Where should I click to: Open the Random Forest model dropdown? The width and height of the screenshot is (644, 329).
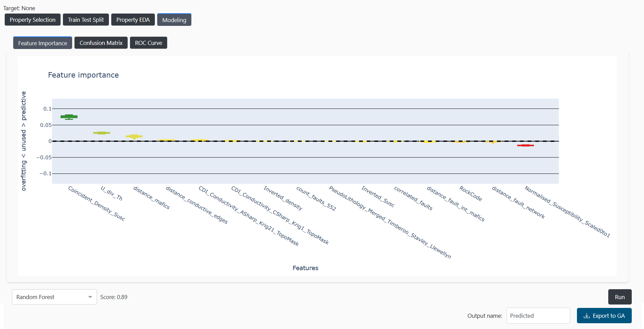pyautogui.click(x=54, y=297)
